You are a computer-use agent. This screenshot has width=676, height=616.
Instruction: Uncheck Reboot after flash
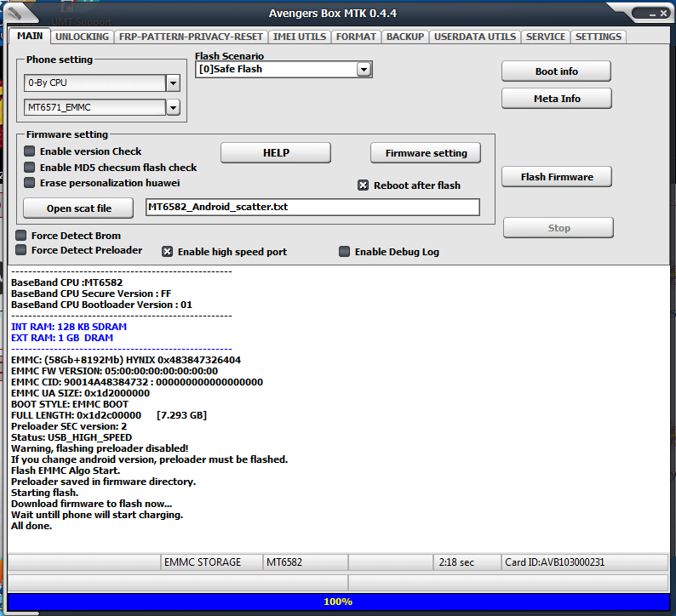[363, 185]
